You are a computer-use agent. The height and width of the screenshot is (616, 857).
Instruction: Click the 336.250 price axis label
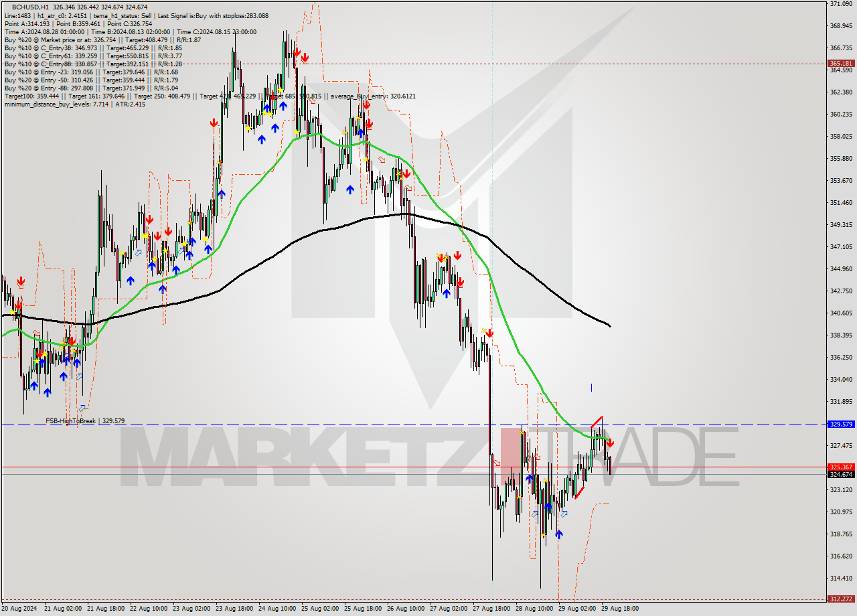pyautogui.click(x=840, y=357)
